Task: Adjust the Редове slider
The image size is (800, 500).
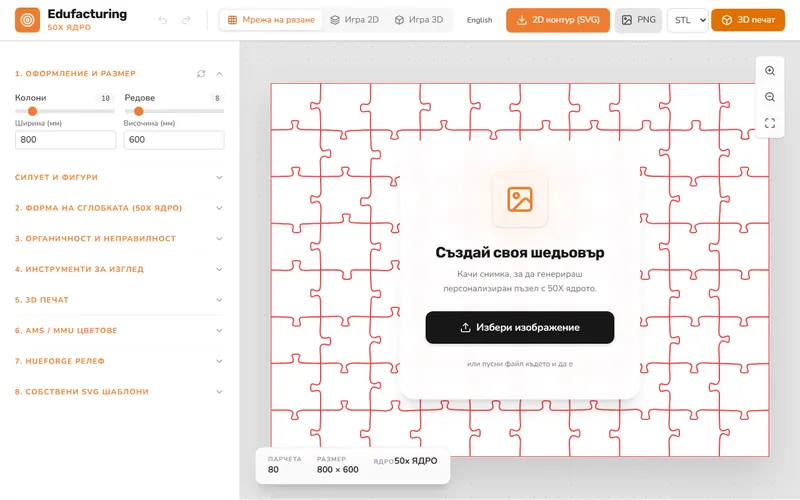Action: [174, 111]
